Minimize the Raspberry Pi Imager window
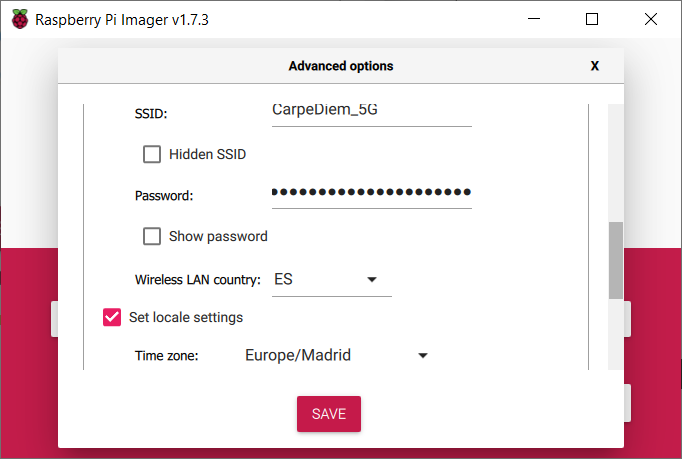Viewport: 682px width, 459px height. (x=534, y=19)
